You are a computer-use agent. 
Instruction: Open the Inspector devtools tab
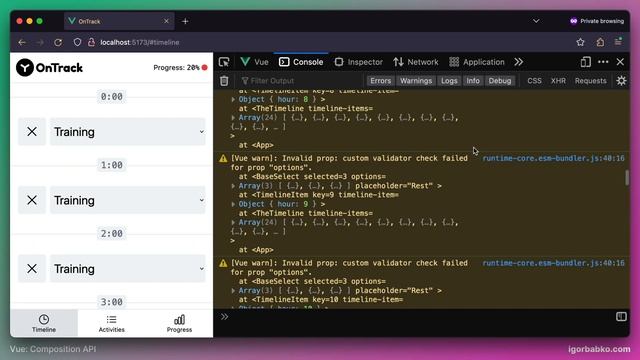coord(358,62)
